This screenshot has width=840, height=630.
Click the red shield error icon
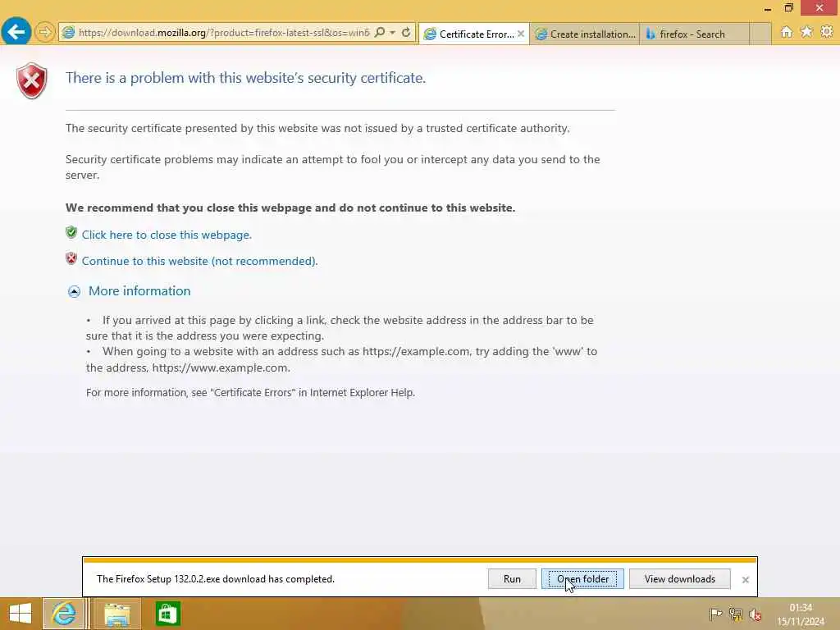point(32,81)
